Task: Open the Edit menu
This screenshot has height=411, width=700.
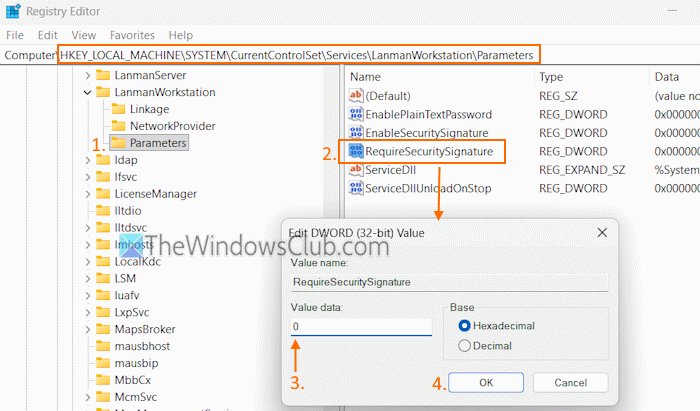Action: (47, 35)
